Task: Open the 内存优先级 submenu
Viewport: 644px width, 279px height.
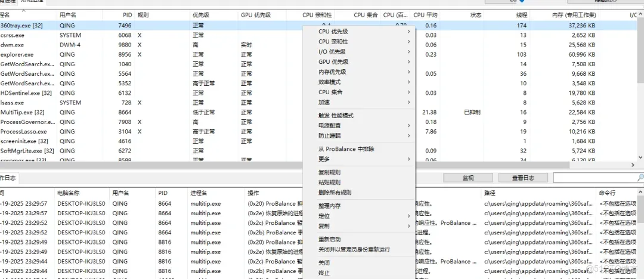Action: [358, 72]
